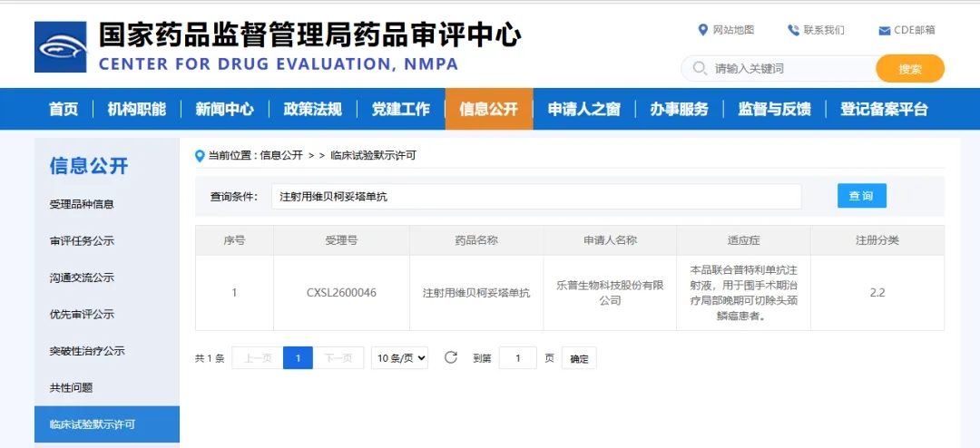Viewport: 980px width, 448px height.
Task: Open the 10条/页 page size dropdown
Action: point(399,358)
